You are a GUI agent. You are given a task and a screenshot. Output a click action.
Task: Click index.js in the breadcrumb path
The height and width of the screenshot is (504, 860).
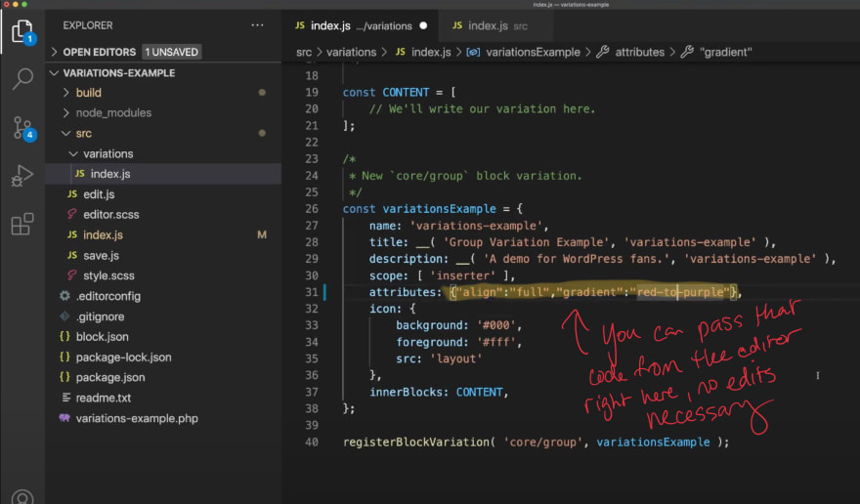click(431, 52)
